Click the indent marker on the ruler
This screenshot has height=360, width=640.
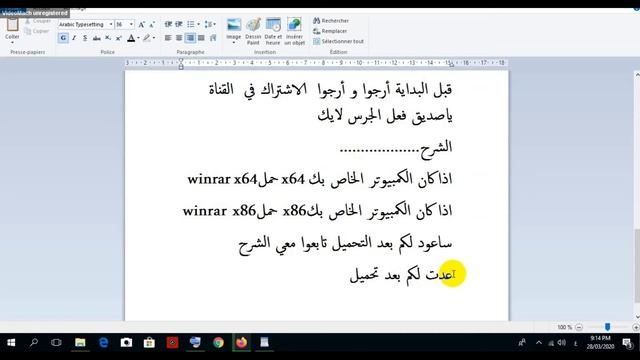(x=181, y=64)
